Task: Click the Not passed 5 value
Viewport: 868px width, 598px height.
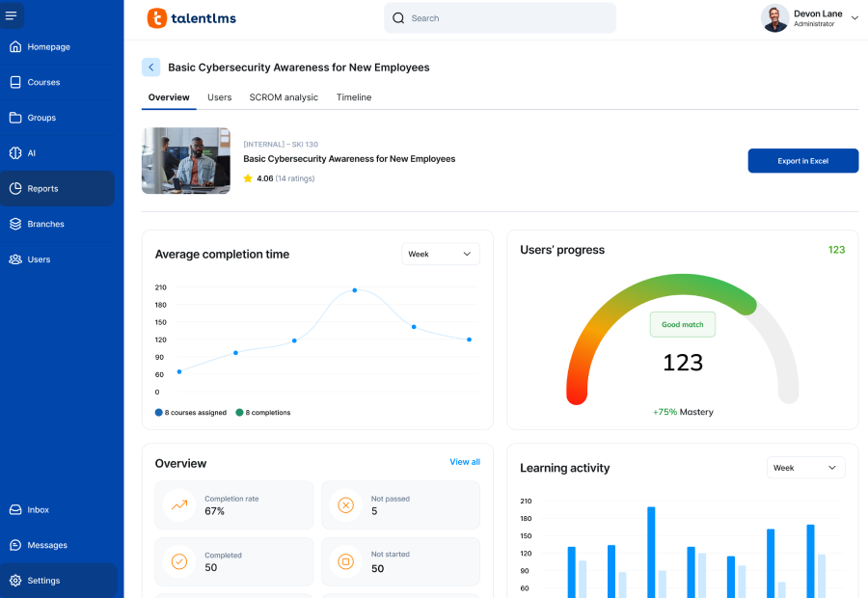Action: click(374, 511)
